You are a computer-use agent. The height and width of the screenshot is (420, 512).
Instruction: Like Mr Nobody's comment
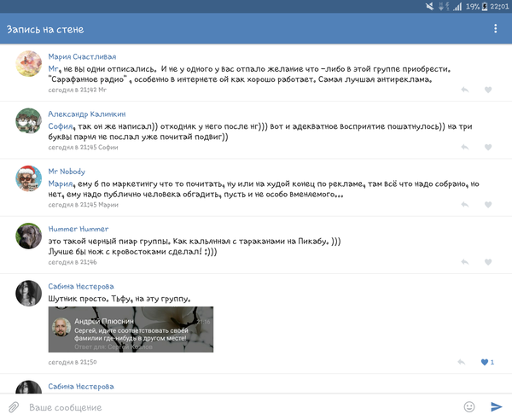tap(488, 205)
